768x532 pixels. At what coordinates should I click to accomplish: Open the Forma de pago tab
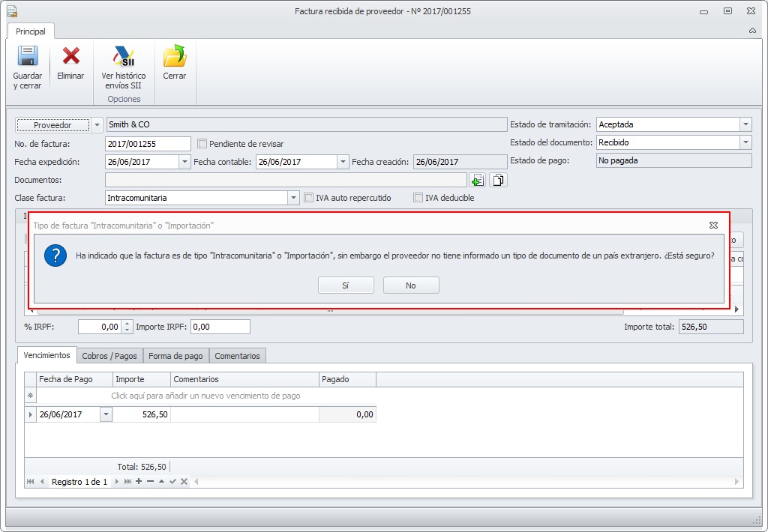point(175,356)
